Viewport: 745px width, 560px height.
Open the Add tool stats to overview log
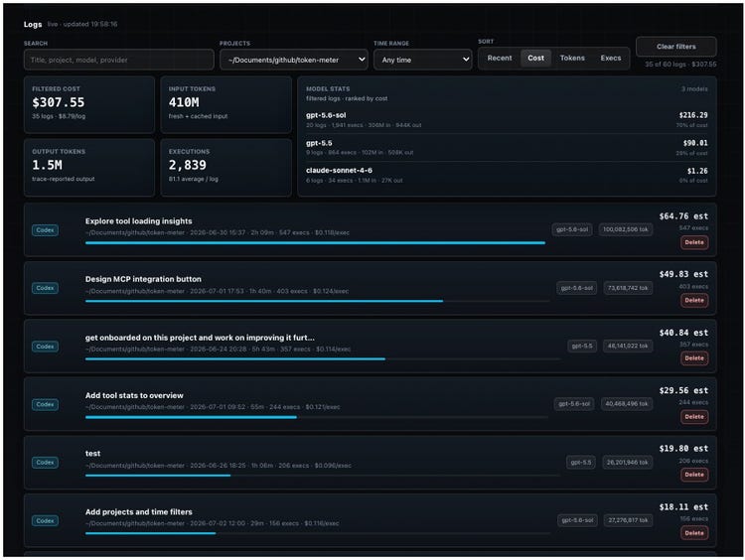click(371, 404)
